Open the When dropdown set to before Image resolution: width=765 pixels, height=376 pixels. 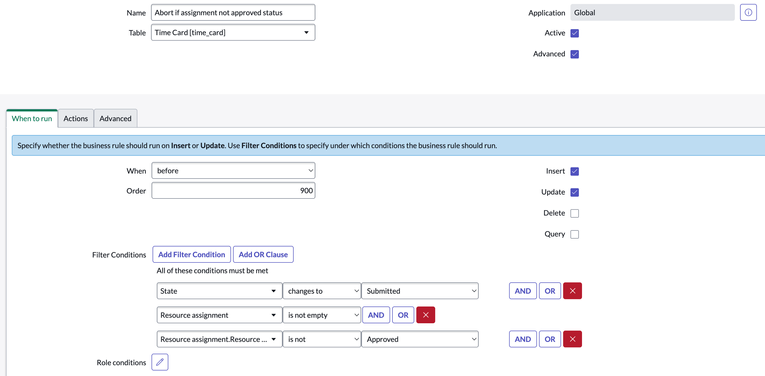[233, 171]
